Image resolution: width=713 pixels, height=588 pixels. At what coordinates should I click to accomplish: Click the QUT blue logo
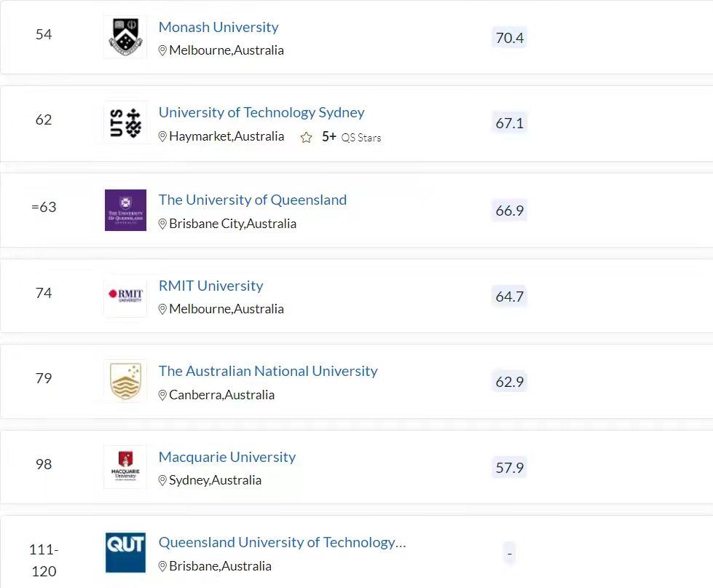click(125, 552)
